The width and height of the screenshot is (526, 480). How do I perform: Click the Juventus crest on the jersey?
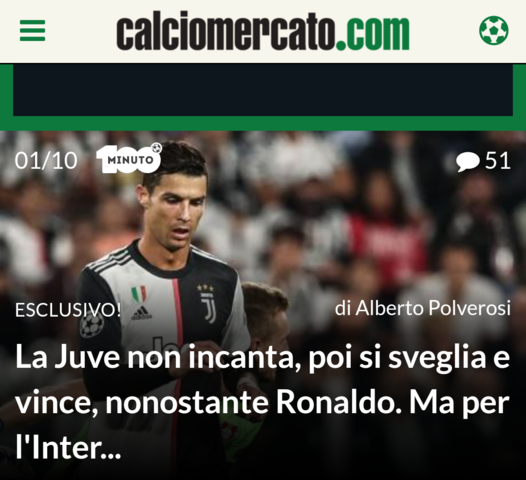(207, 304)
